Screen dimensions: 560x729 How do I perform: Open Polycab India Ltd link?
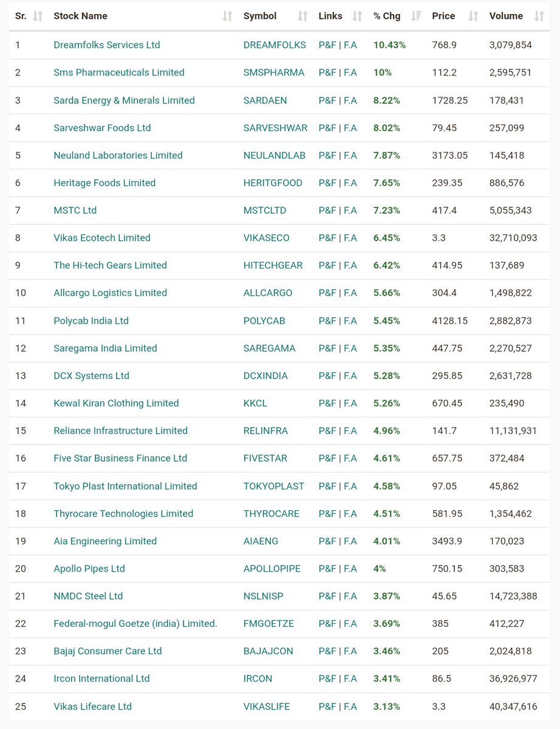(91, 320)
